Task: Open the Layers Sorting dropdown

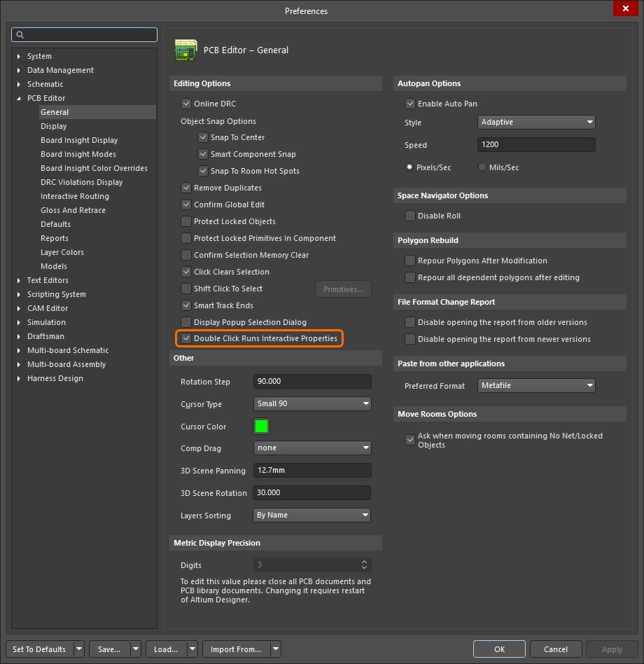Action: [x=311, y=516]
